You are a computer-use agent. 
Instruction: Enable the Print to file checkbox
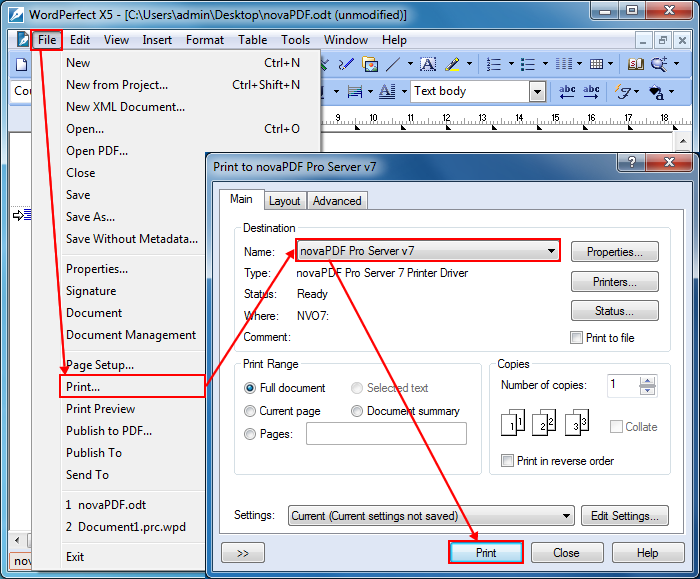[576, 337]
